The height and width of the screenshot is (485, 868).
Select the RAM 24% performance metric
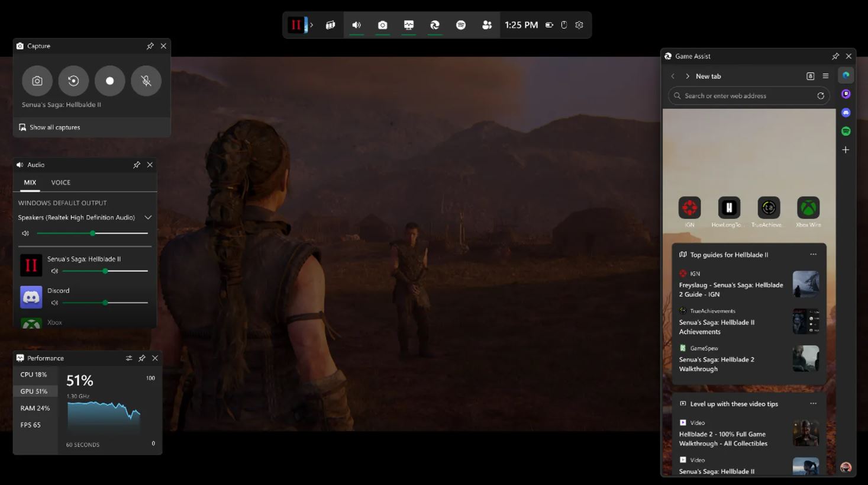tap(35, 408)
